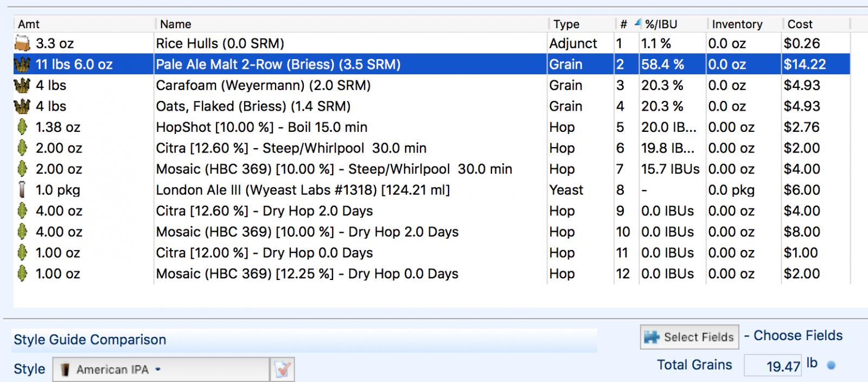The height and width of the screenshot is (382, 868).
Task: Click the Pale Ale Malt grain icon
Action: click(x=22, y=65)
